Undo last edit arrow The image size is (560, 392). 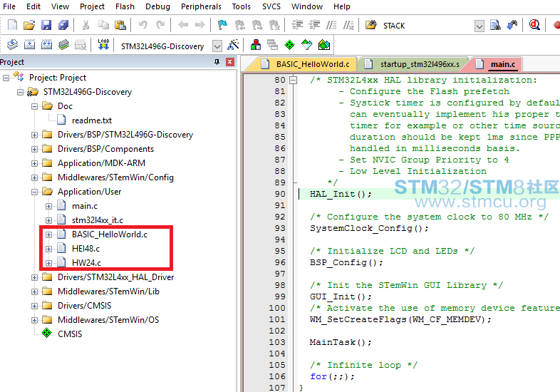143,25
